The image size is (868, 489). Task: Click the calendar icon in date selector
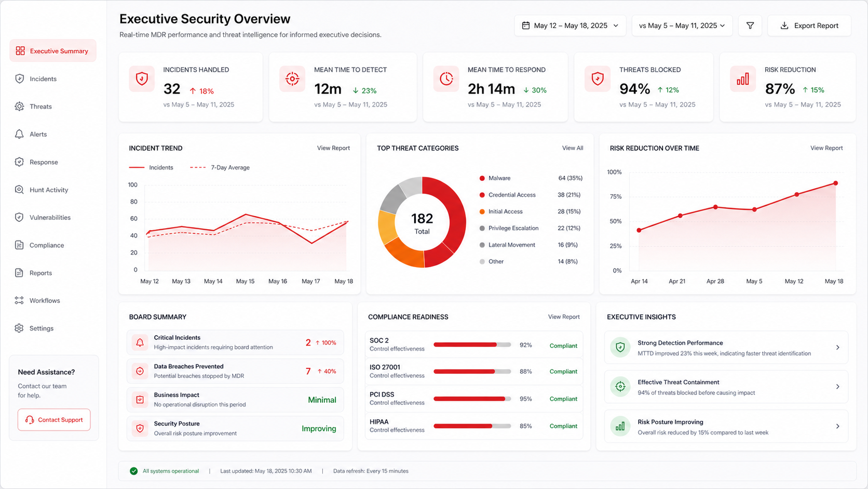click(x=526, y=25)
